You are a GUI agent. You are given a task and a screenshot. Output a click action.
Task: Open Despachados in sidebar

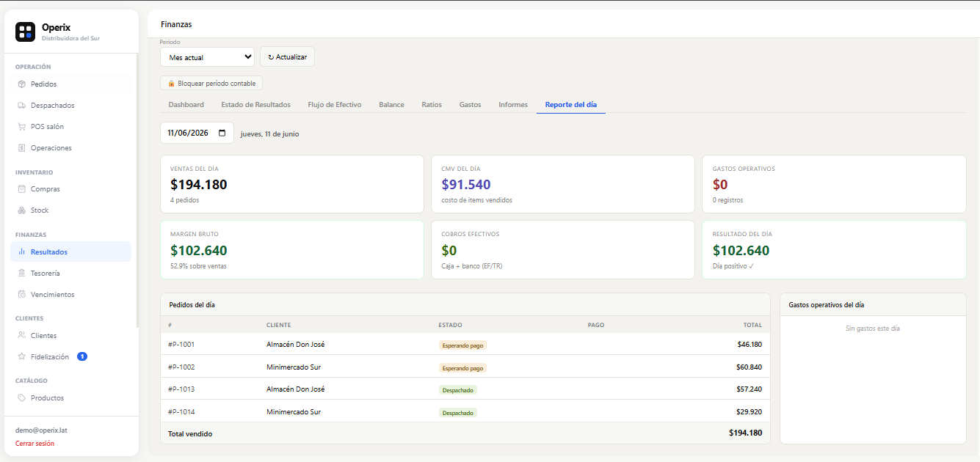(x=71, y=106)
